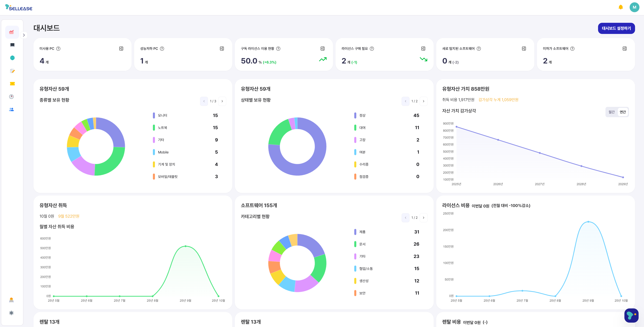Open the clock history sidebar icon
644x327 pixels.
[11, 97]
